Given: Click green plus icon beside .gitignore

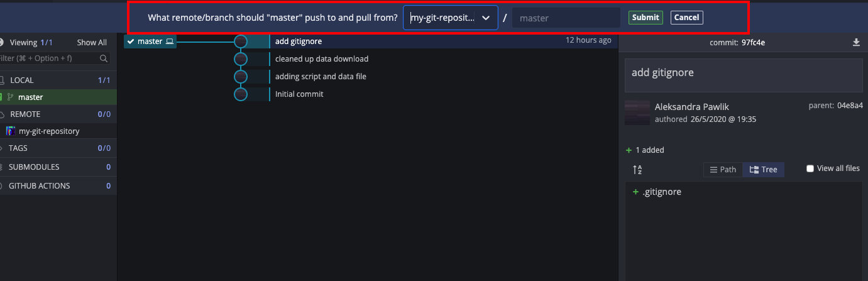Looking at the screenshot, I should point(635,192).
